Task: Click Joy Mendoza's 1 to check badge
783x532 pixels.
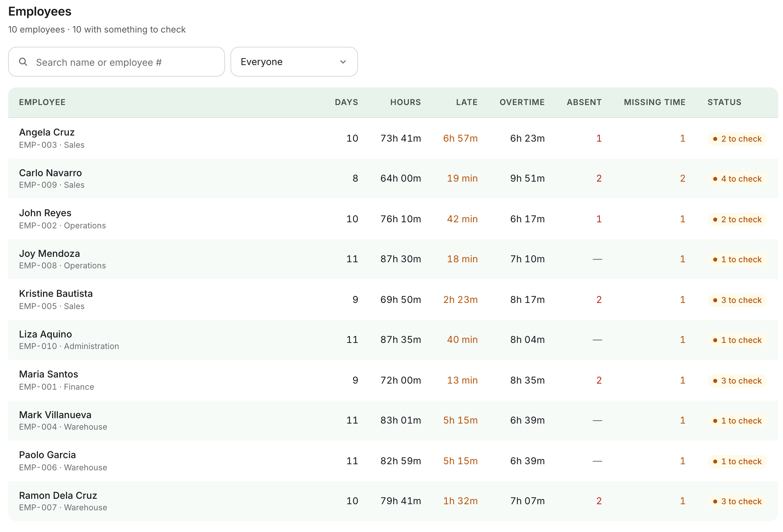Action: 737,260
